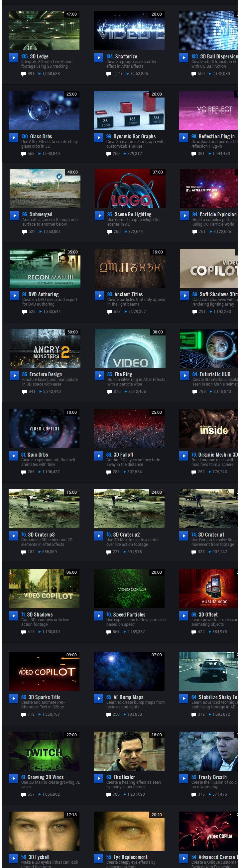Screen dimensions: 240x868
Task: Click play icon for Futuristic HUD
Action: (x=184, y=375)
